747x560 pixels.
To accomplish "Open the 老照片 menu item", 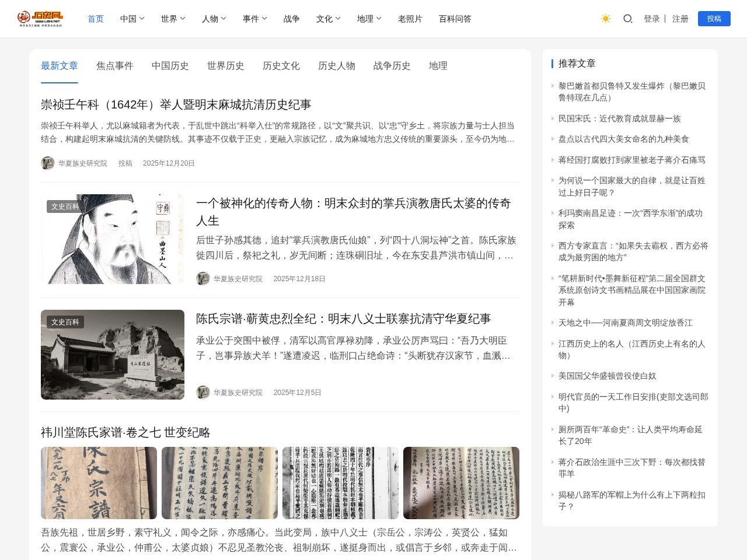I will coord(409,19).
